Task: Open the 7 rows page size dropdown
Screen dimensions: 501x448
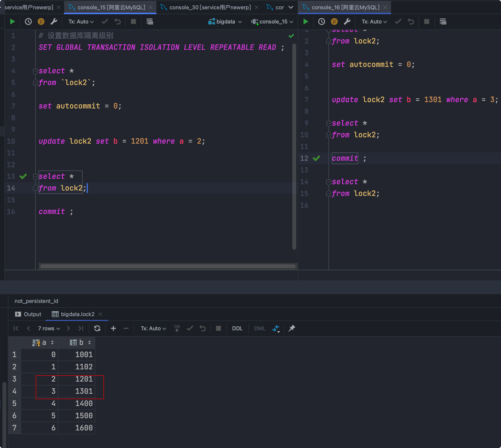Action: click(49, 328)
